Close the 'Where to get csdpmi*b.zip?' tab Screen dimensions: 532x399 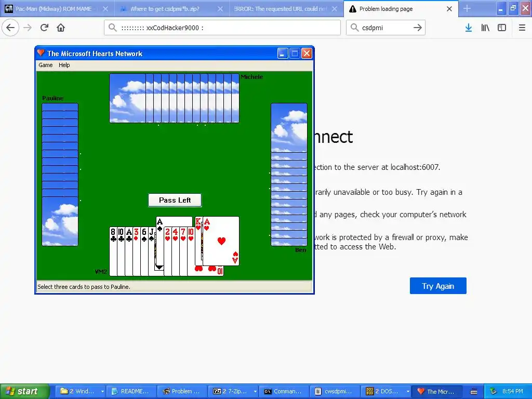[x=220, y=9]
